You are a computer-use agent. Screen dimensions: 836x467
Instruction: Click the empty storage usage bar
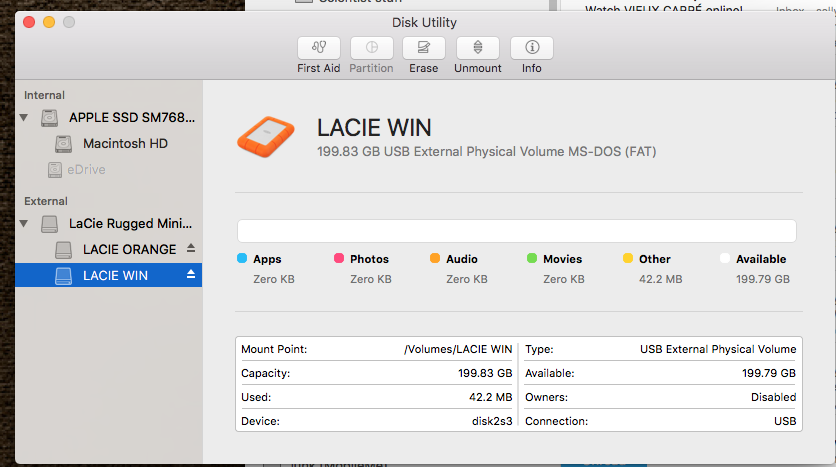pyautogui.click(x=517, y=231)
